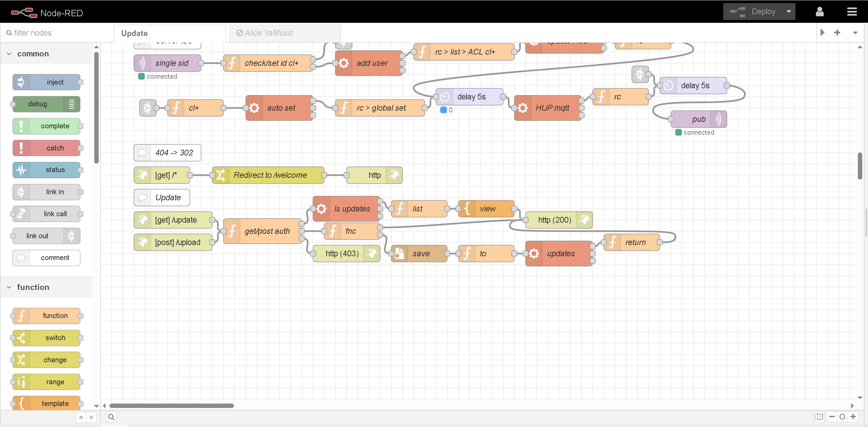Click the zoom in plus icon

click(x=853, y=417)
